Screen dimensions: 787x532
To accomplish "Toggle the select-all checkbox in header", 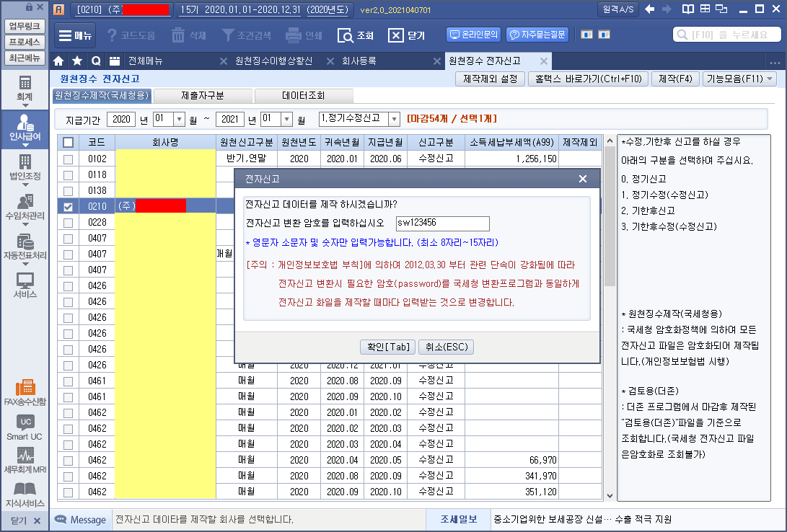I will click(68, 143).
